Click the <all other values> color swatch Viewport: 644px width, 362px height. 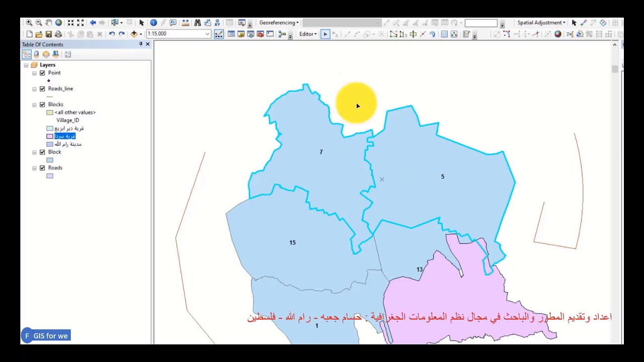(x=50, y=113)
